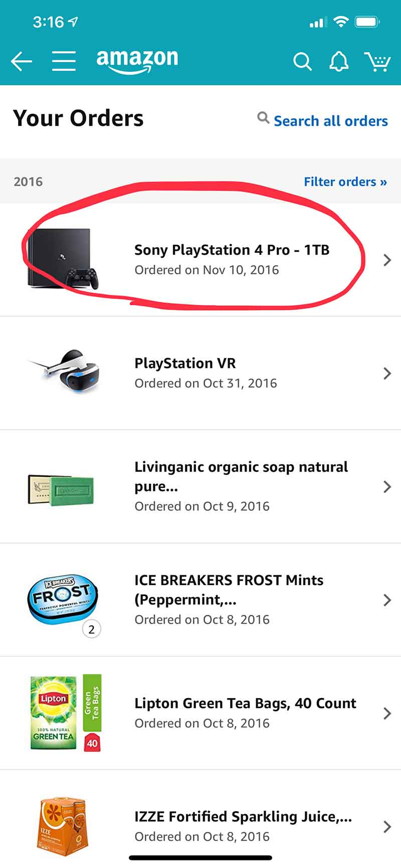Image resolution: width=401 pixels, height=868 pixels.
Task: Expand PlayStation VR order chevron
Action: [x=387, y=373]
